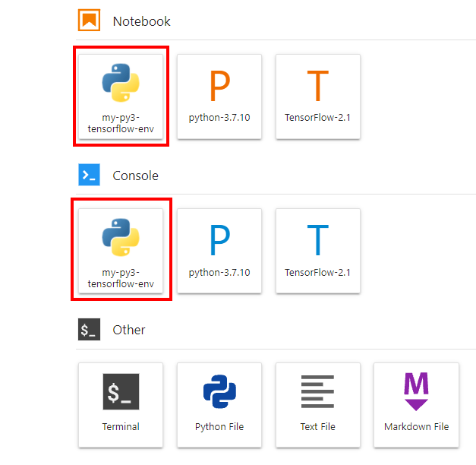Create a new Text File via lines icon
Image resolution: width=476 pixels, height=465 pixels.
click(317, 391)
